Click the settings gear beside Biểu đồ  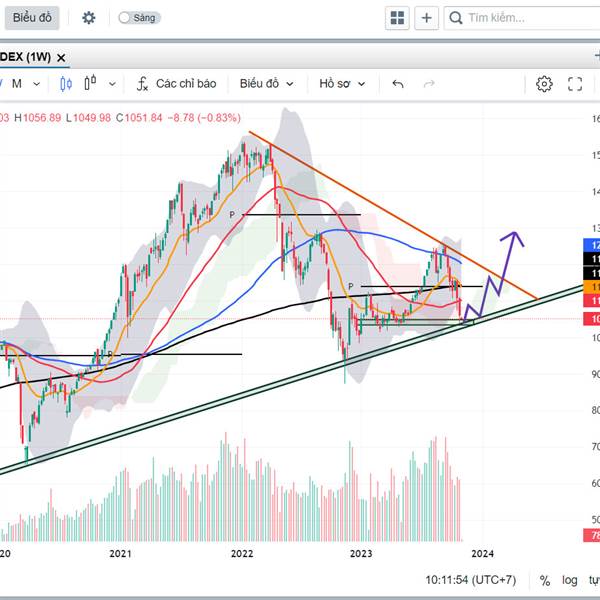click(88, 18)
